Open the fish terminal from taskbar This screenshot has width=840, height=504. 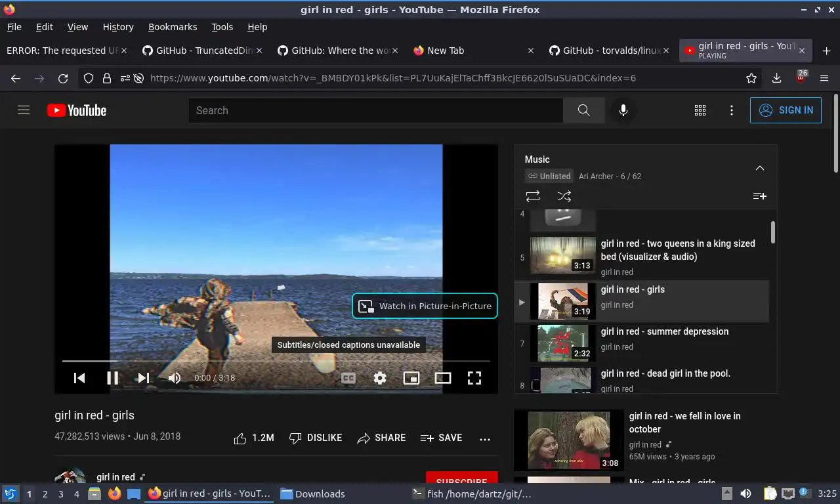click(472, 494)
